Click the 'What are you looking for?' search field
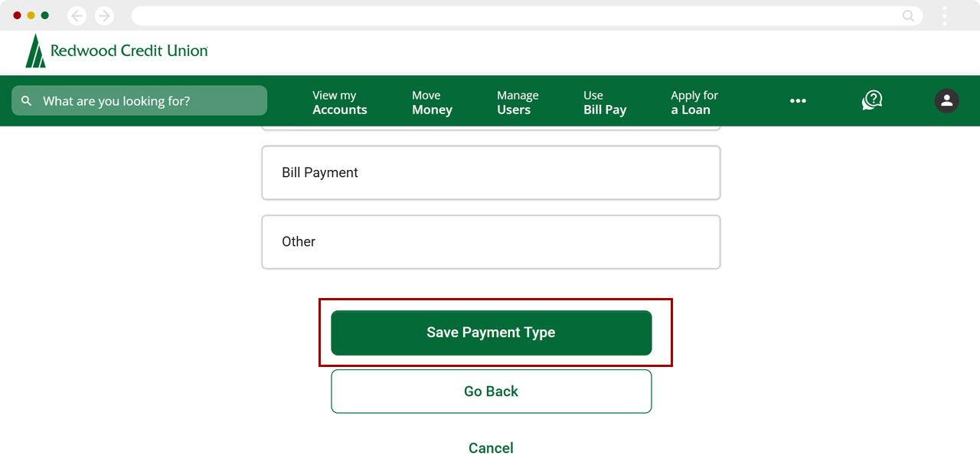 149,101
